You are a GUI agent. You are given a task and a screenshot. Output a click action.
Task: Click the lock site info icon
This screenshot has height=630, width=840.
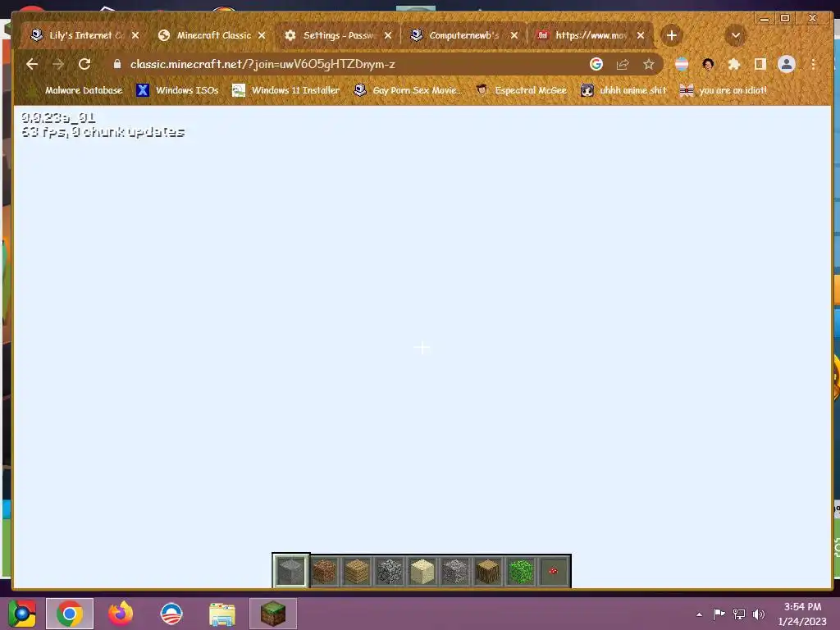pos(117,64)
